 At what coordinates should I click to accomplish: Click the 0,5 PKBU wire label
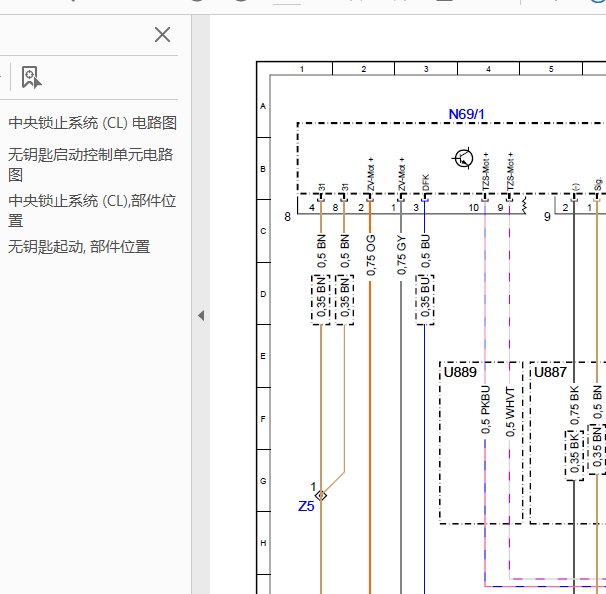click(x=485, y=410)
